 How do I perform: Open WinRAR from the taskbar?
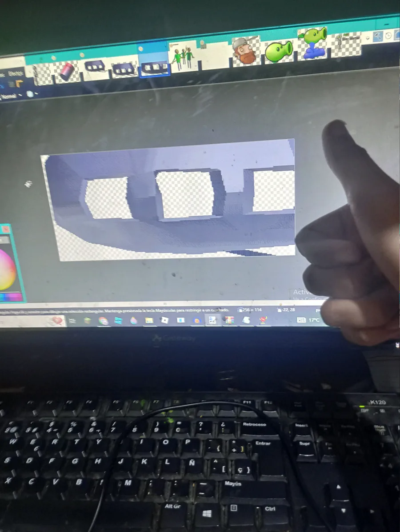pos(229,320)
